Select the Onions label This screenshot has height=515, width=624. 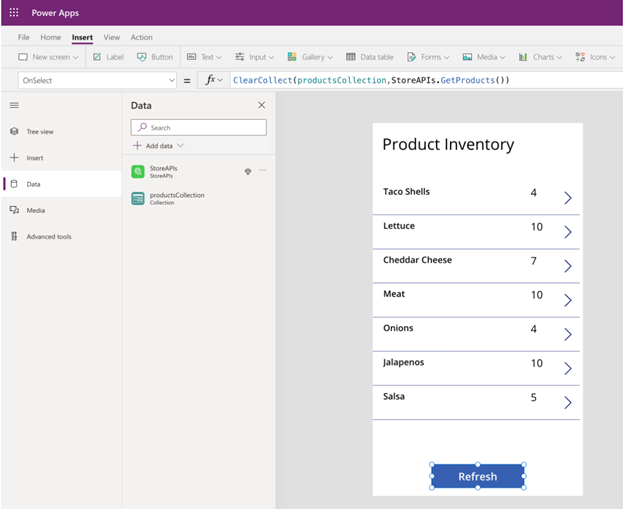tap(398, 328)
